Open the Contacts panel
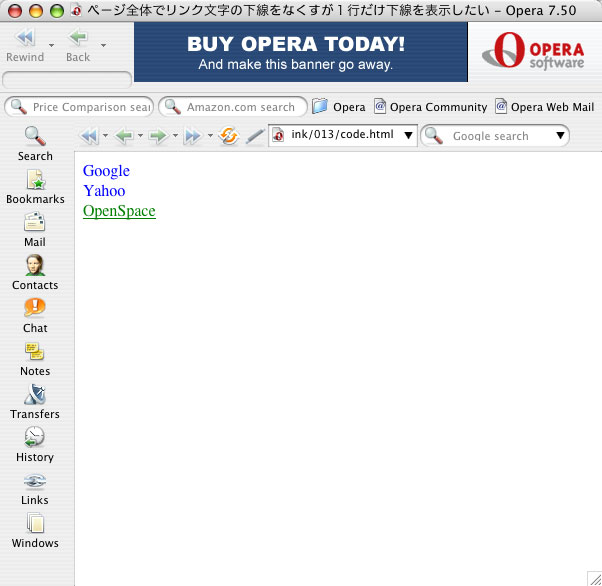The height and width of the screenshot is (586, 602). click(x=35, y=273)
